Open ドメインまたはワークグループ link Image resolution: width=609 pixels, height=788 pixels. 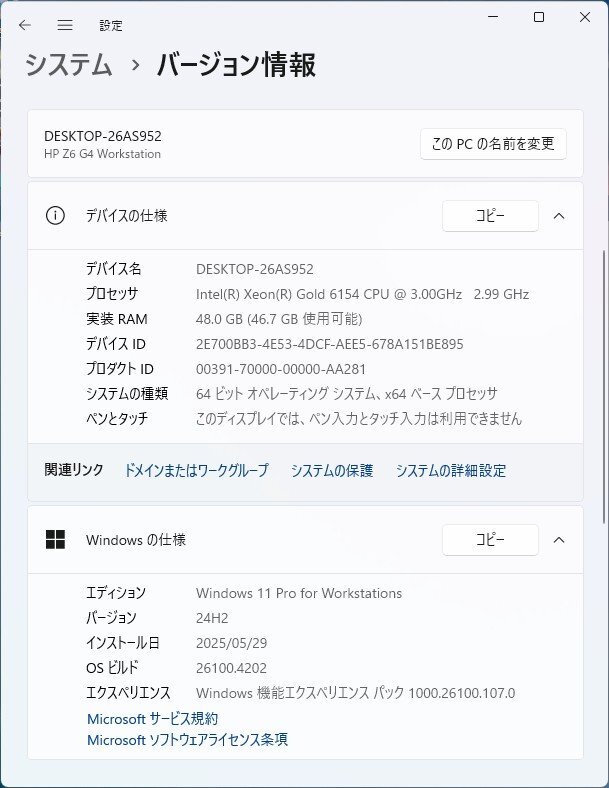click(196, 470)
